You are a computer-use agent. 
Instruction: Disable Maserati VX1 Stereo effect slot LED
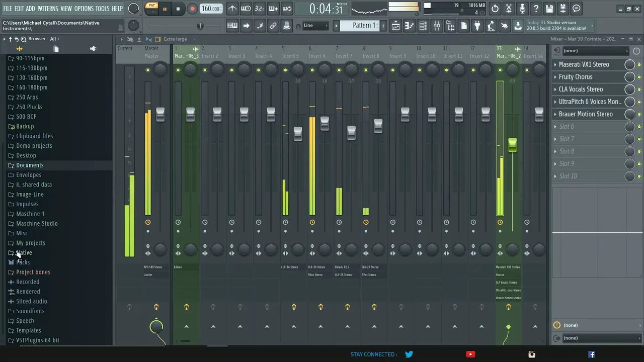[x=639, y=65]
